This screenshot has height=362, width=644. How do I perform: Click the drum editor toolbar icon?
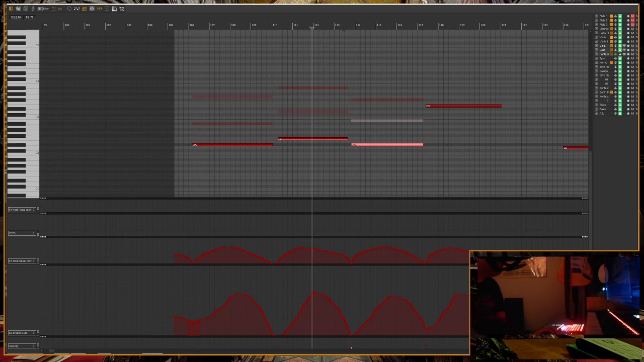tap(18, 9)
